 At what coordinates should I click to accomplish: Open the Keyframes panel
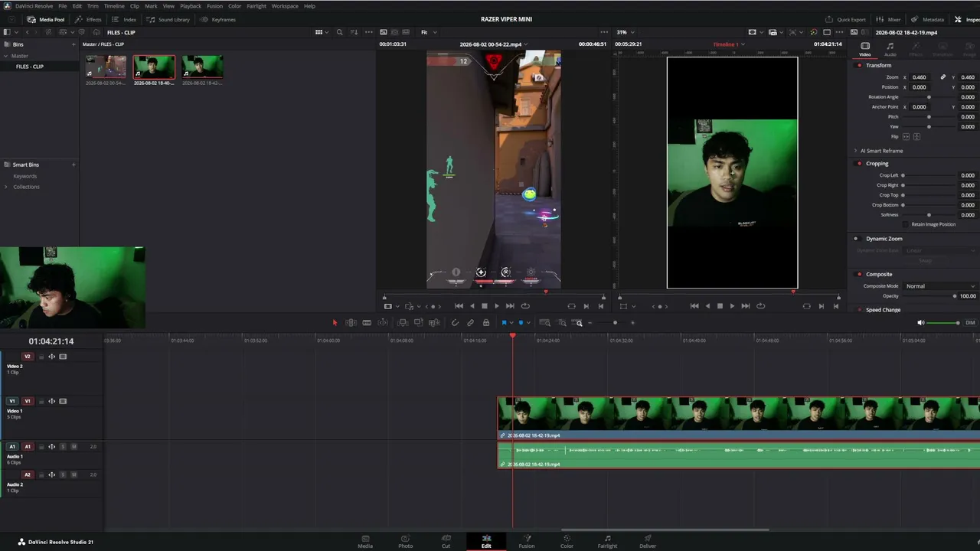[x=218, y=19]
